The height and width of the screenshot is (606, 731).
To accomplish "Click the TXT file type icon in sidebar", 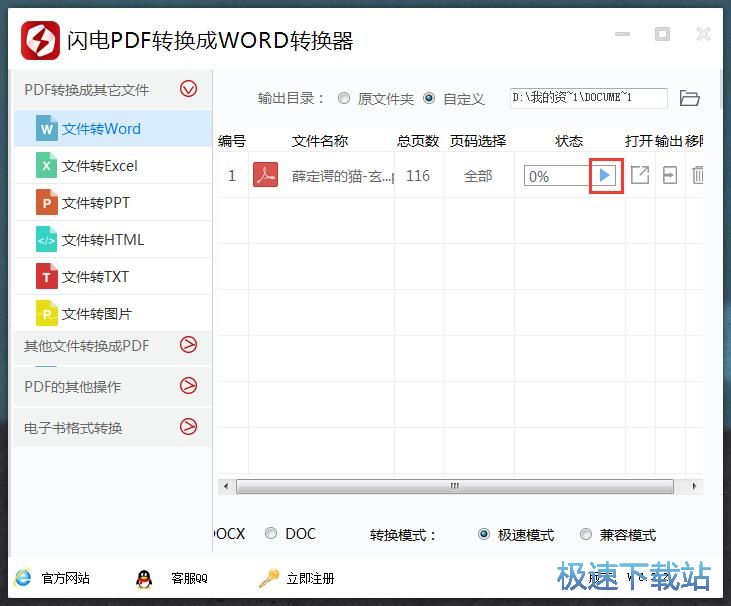I will point(47,276).
